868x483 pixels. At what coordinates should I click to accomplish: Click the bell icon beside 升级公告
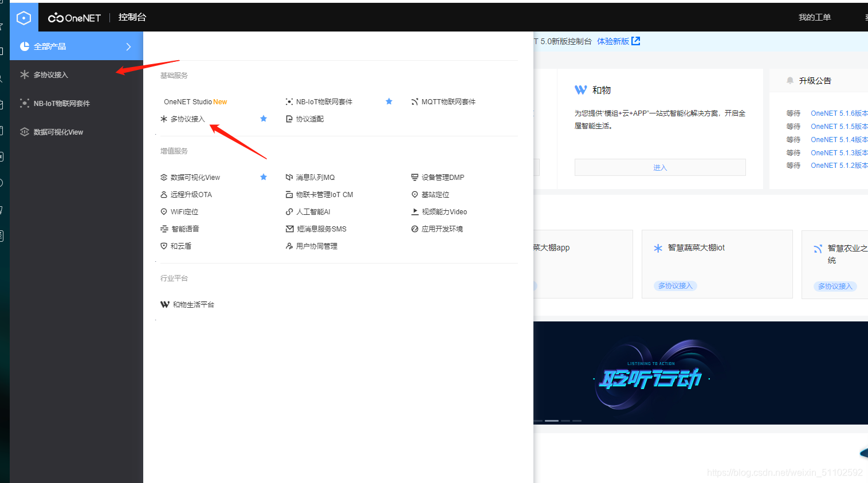790,81
